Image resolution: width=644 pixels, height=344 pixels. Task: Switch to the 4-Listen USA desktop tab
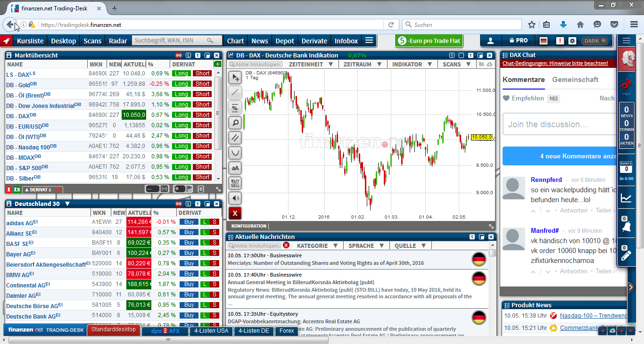pyautogui.click(x=211, y=331)
